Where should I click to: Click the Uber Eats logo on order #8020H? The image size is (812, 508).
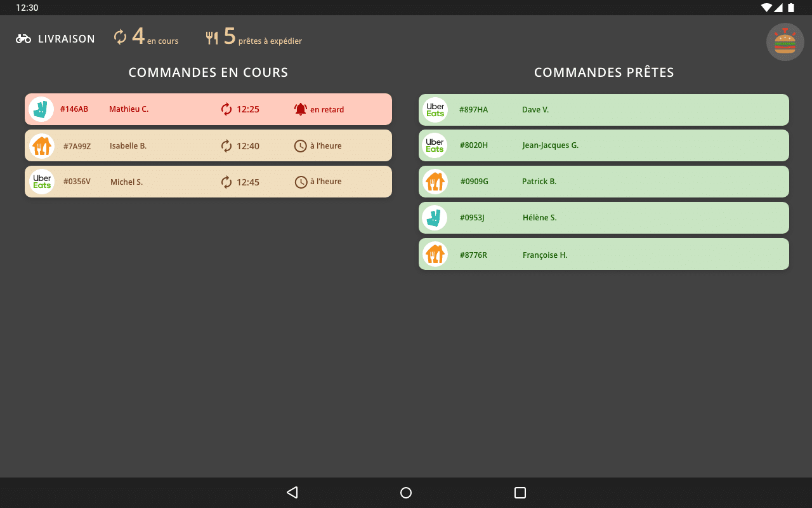click(435, 145)
